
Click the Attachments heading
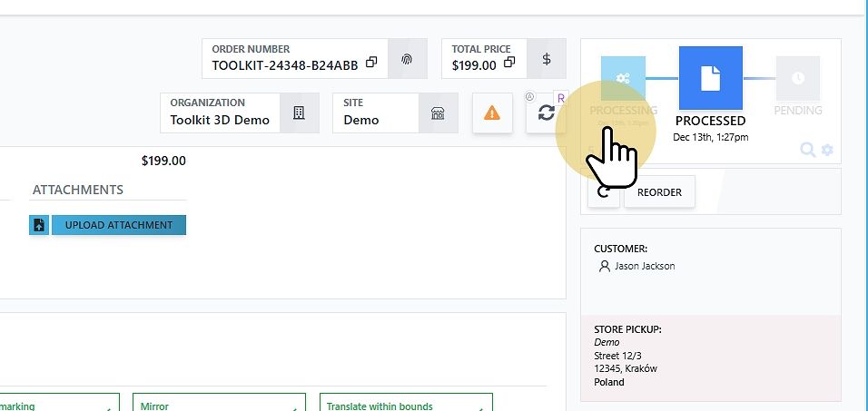[78, 190]
